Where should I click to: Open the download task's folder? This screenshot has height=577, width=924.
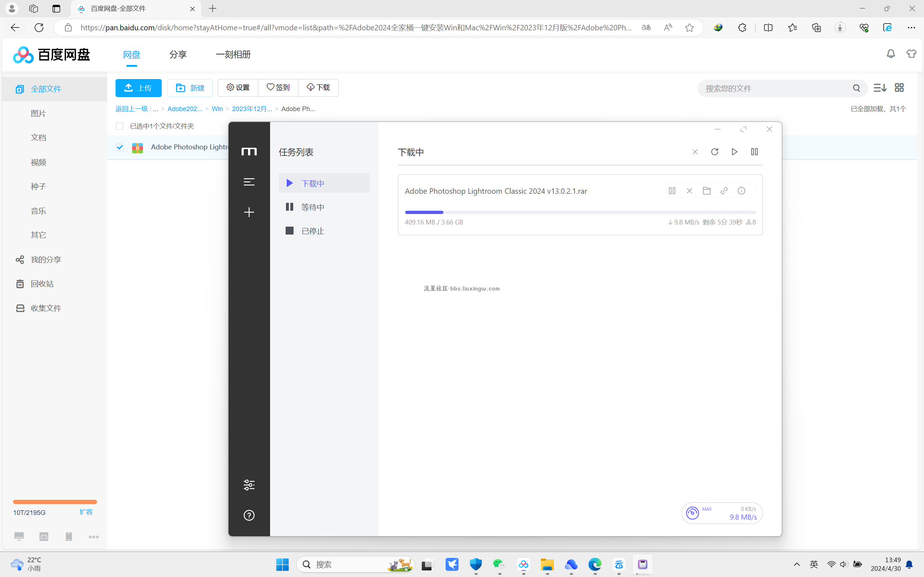706,191
